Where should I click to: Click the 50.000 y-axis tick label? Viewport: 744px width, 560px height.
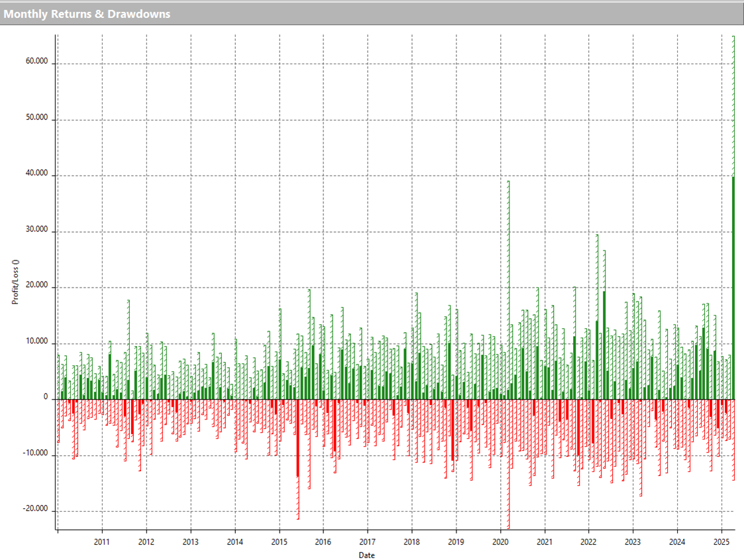(37, 118)
